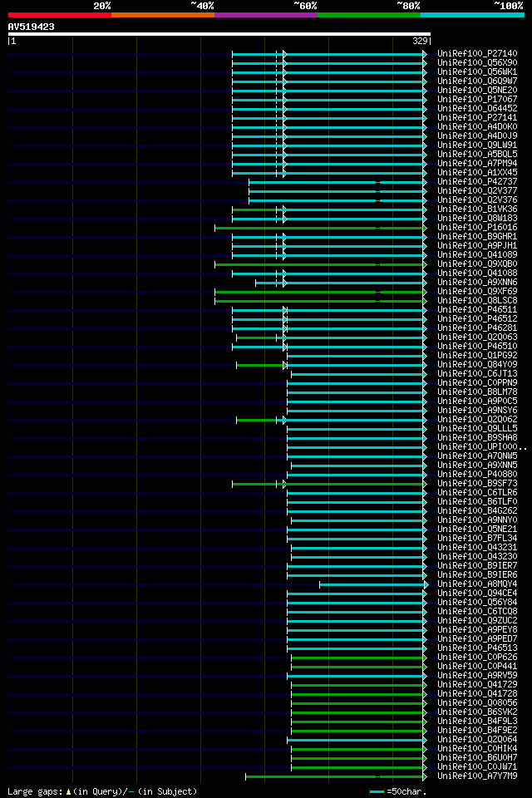Select the UniRef100_O64452 label

[x=477, y=108]
